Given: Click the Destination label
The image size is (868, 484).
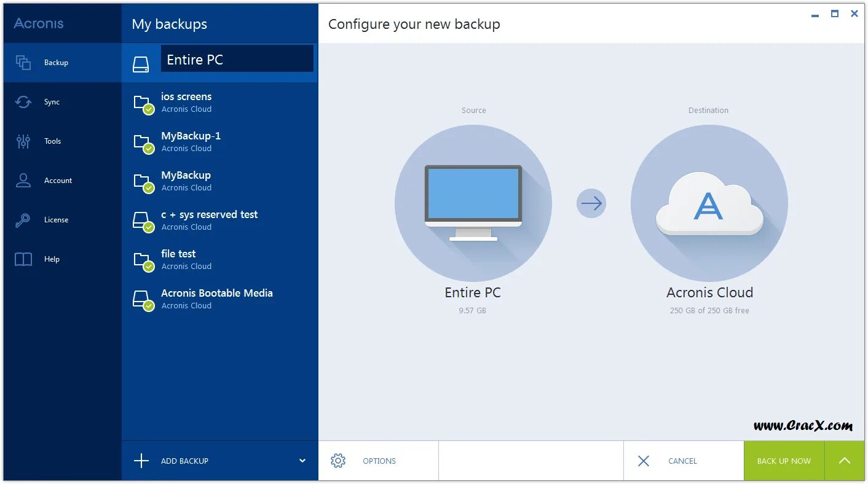Looking at the screenshot, I should pyautogui.click(x=708, y=111).
